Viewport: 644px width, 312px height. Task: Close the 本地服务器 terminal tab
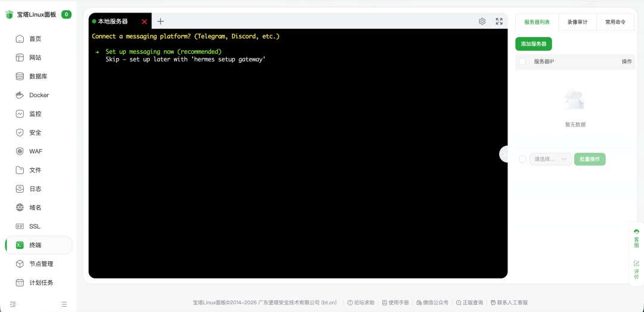(144, 22)
